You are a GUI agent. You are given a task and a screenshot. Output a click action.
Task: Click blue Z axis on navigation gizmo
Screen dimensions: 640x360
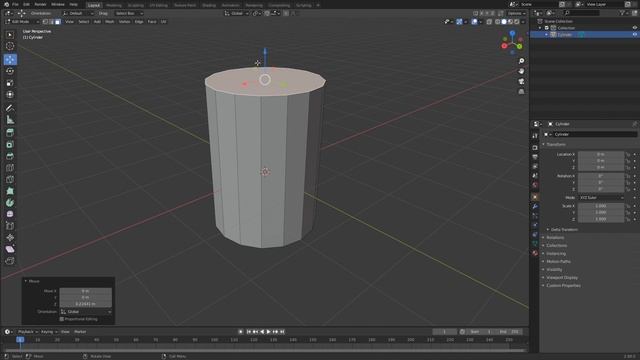pyautogui.click(x=512, y=33)
